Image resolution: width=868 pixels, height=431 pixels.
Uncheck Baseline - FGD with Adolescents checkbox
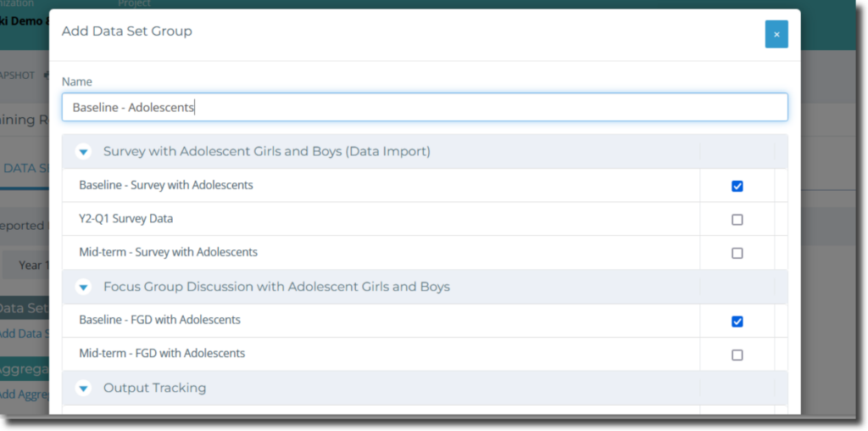click(x=737, y=322)
